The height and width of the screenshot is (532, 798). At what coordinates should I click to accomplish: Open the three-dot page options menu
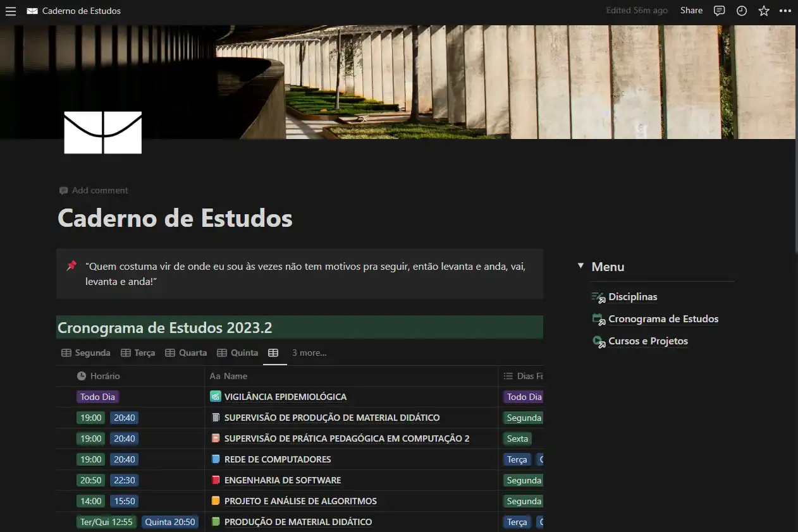click(785, 11)
